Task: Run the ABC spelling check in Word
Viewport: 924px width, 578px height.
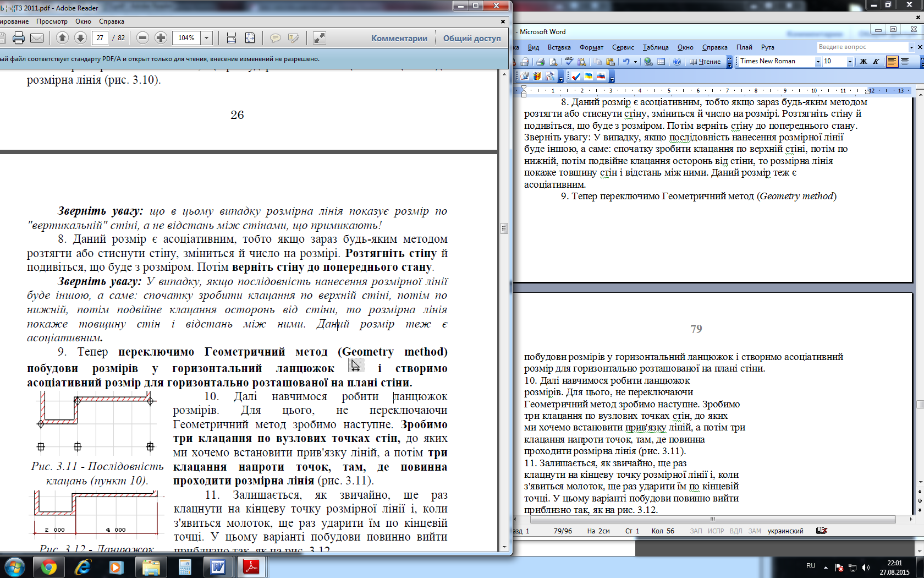Action: 569,62
